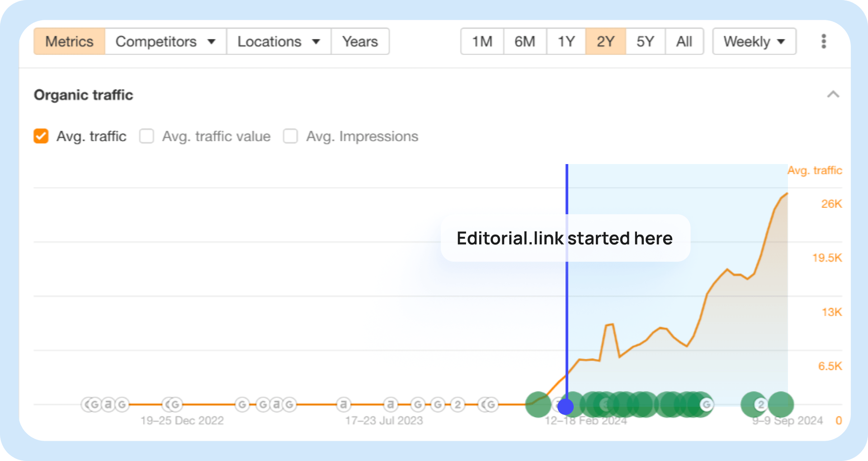Click the blue dot marker on timeline
868x461 pixels.
tap(566, 406)
